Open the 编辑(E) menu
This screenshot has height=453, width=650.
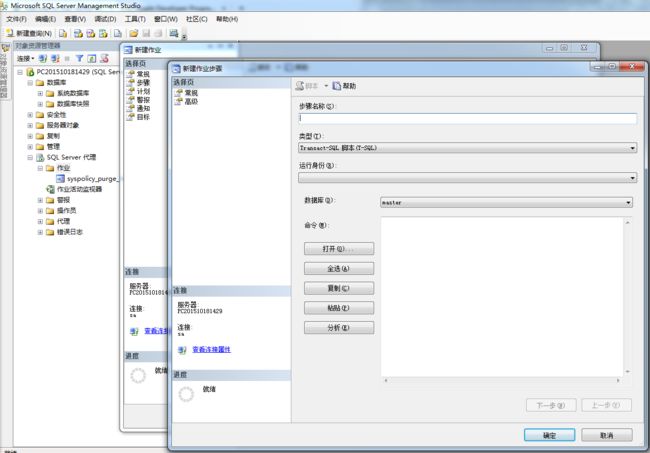45,19
